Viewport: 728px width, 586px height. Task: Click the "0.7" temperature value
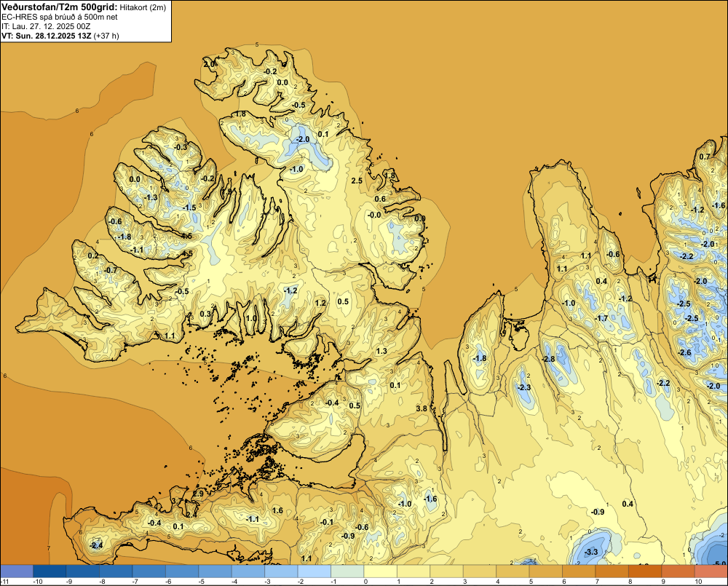pos(704,157)
